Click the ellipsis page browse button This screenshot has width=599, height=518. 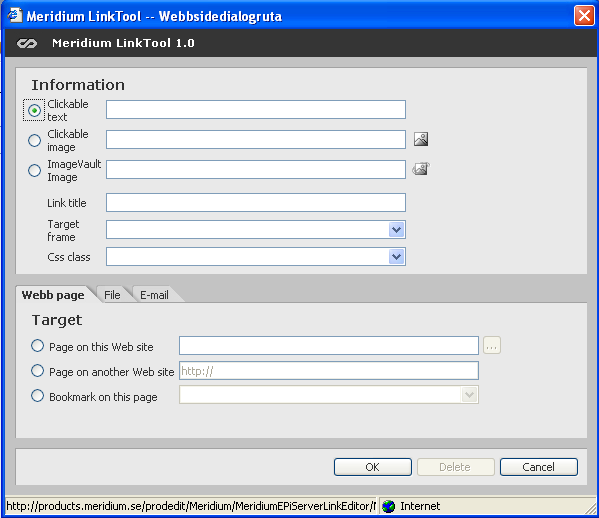(x=492, y=345)
